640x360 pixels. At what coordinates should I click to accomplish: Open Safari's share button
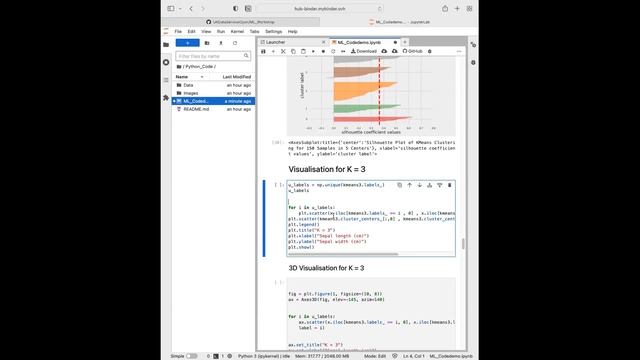pos(445,9)
